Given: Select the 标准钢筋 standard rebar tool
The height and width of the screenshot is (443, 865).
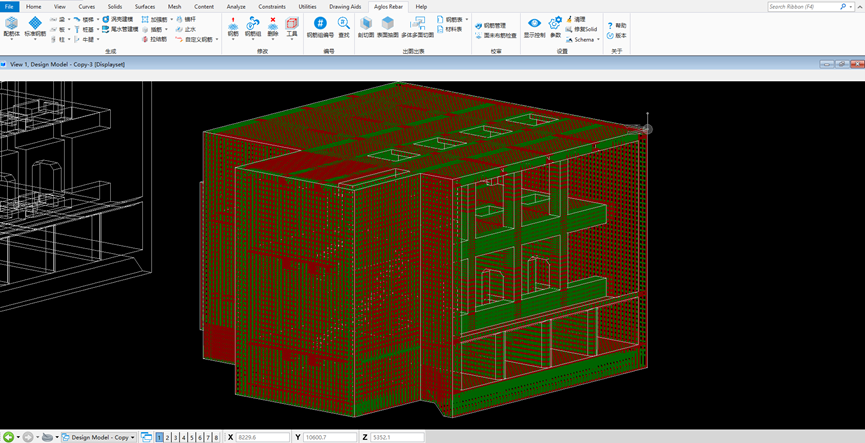Looking at the screenshot, I should tap(35, 25).
